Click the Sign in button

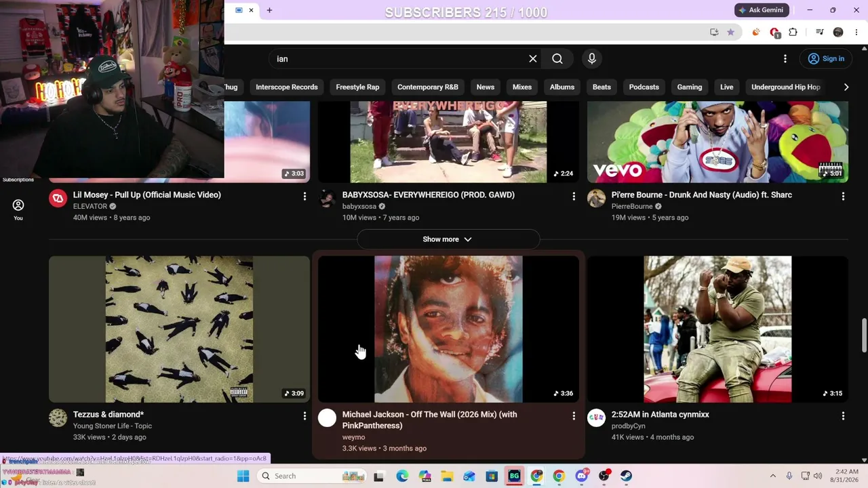pos(826,59)
